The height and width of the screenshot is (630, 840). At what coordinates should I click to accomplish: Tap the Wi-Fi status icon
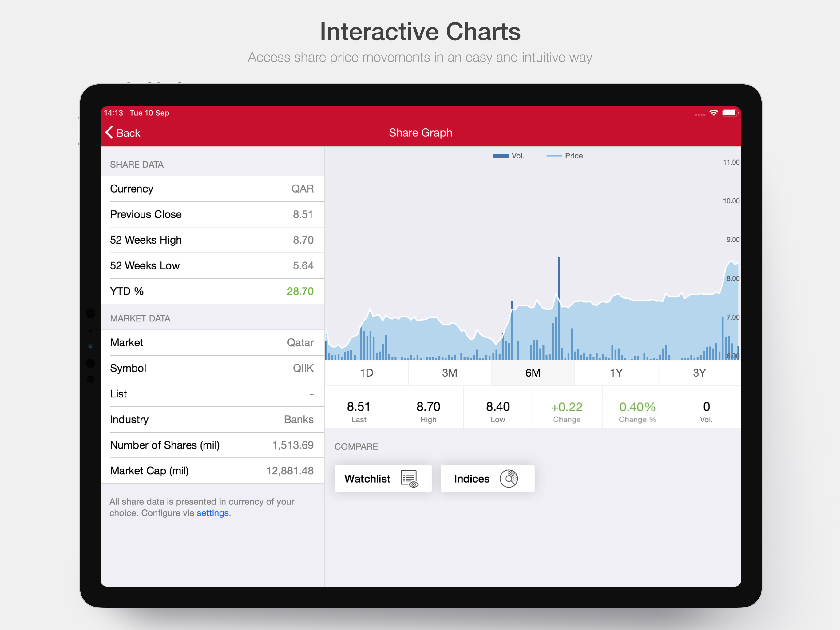[x=714, y=113]
